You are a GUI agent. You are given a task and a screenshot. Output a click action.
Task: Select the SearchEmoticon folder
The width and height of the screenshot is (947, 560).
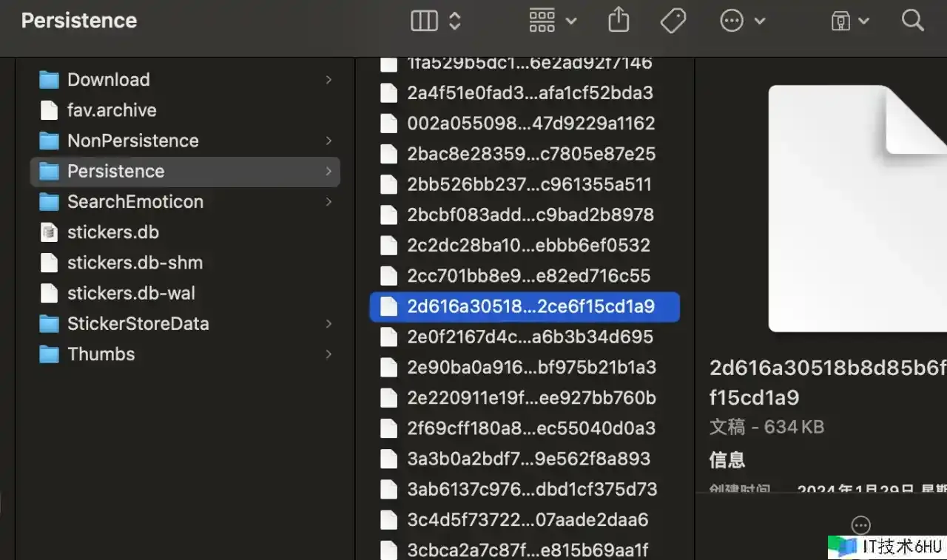point(135,202)
